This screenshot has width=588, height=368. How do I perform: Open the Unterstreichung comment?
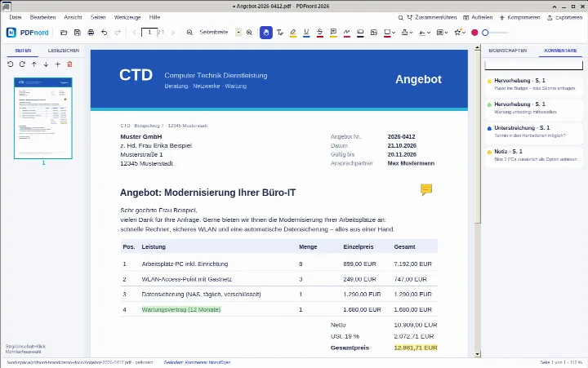point(534,131)
